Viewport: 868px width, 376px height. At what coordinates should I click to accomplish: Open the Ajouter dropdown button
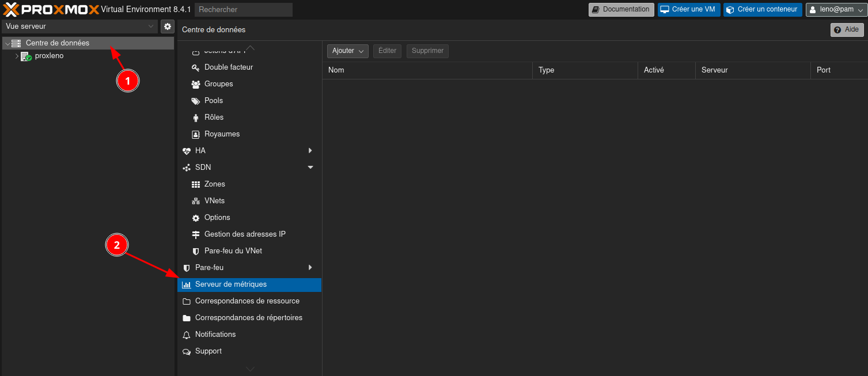(x=348, y=51)
